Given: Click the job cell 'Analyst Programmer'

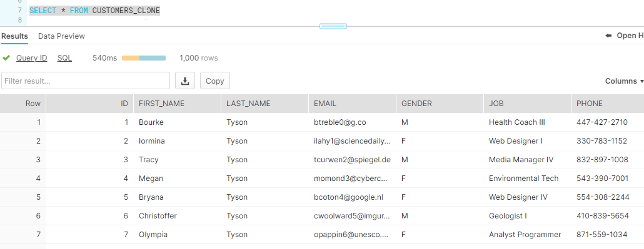Looking at the screenshot, I should point(525,235).
